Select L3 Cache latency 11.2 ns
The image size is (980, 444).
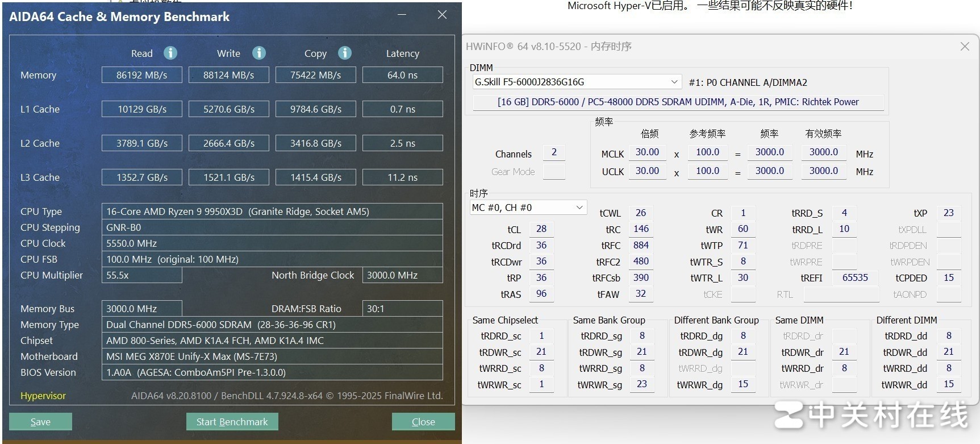[403, 177]
